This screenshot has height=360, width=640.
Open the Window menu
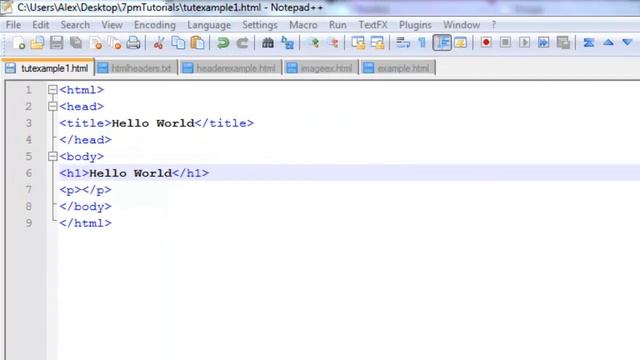[462, 25]
